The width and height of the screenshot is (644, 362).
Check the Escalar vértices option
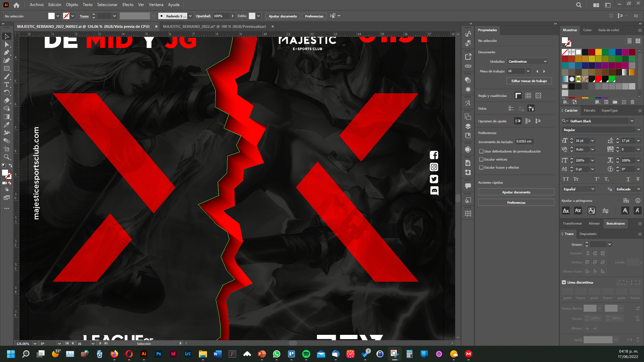[x=481, y=160]
